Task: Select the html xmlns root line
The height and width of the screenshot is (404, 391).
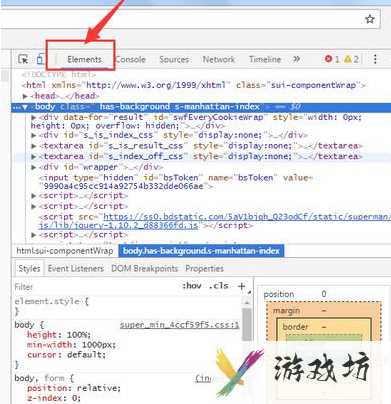Action: (x=194, y=85)
